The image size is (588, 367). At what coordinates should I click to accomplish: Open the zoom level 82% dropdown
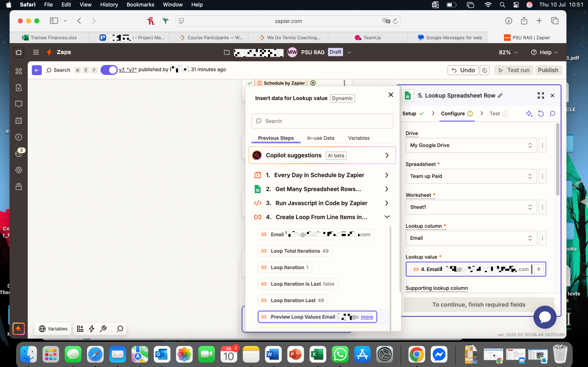point(508,52)
